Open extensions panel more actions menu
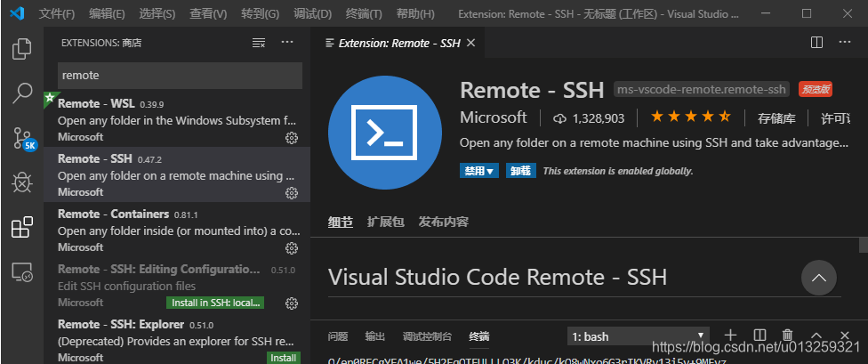The height and width of the screenshot is (364, 868). (x=286, y=42)
